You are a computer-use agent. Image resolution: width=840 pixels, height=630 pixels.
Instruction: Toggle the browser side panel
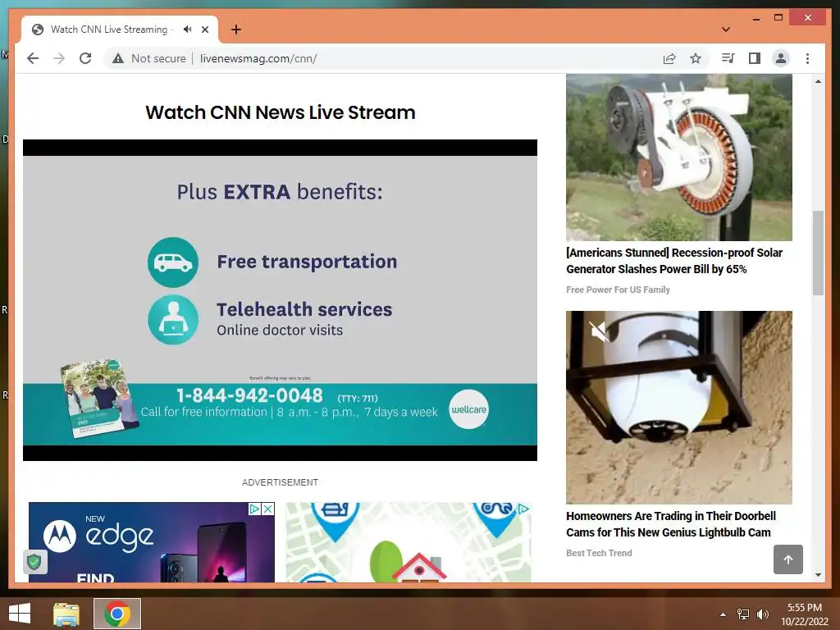pos(755,58)
